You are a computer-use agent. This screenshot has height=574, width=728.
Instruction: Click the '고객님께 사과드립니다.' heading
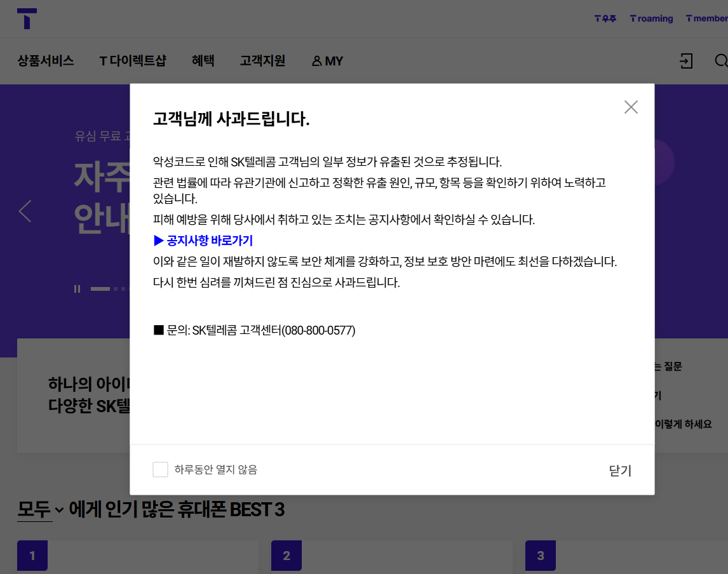(x=231, y=119)
